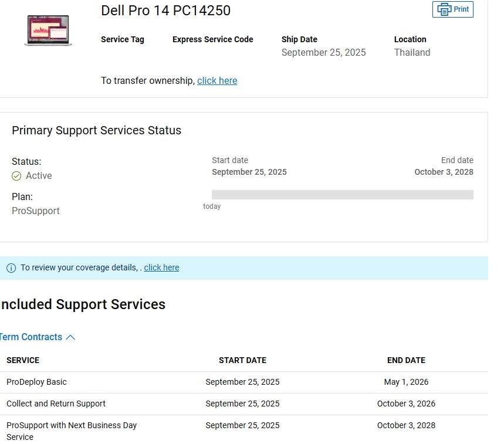Open the transfer ownership click here link
Image resolution: width=504 pixels, height=444 pixels.
[217, 81]
